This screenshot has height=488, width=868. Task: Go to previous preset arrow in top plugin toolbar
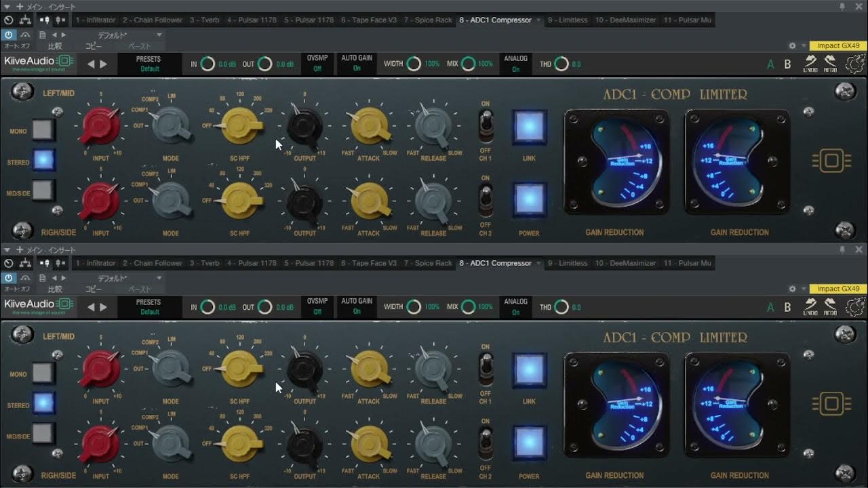[91, 64]
